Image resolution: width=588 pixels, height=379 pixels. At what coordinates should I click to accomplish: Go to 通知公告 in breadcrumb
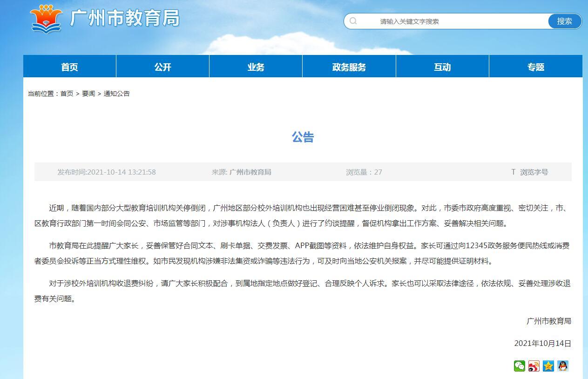coord(116,94)
